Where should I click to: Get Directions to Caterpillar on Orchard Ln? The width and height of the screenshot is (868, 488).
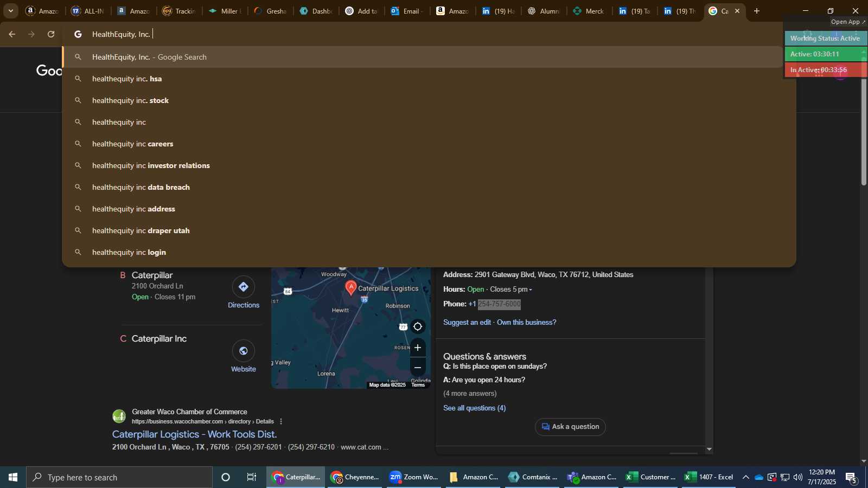244,293
